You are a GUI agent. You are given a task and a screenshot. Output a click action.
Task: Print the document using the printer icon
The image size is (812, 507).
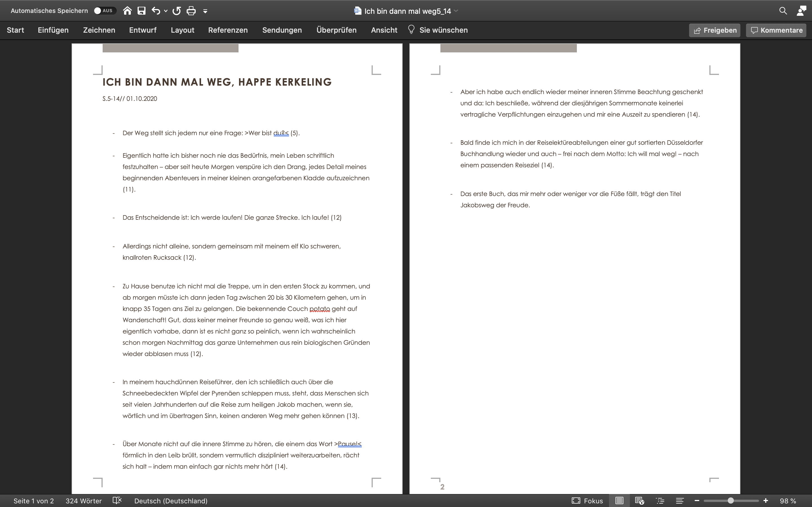[191, 11]
